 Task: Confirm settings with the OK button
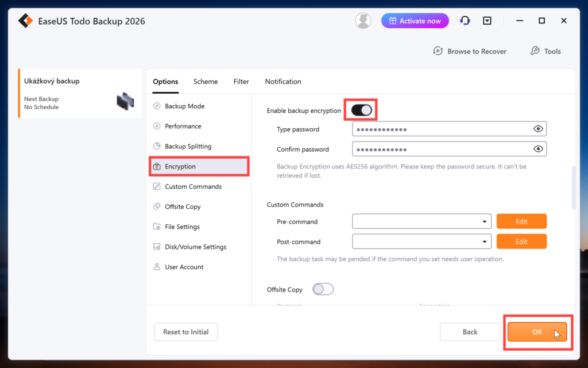coord(537,332)
